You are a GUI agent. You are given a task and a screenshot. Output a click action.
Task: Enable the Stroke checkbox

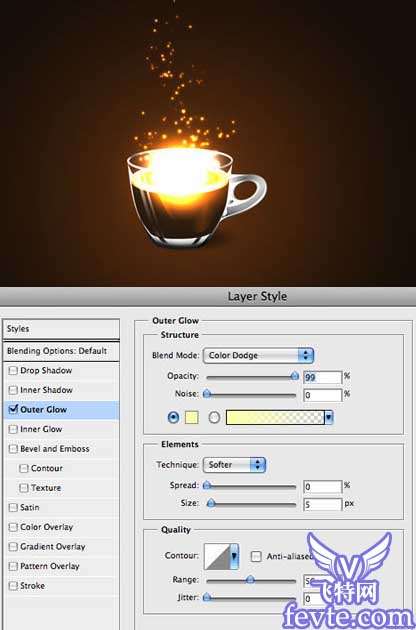[x=13, y=586]
